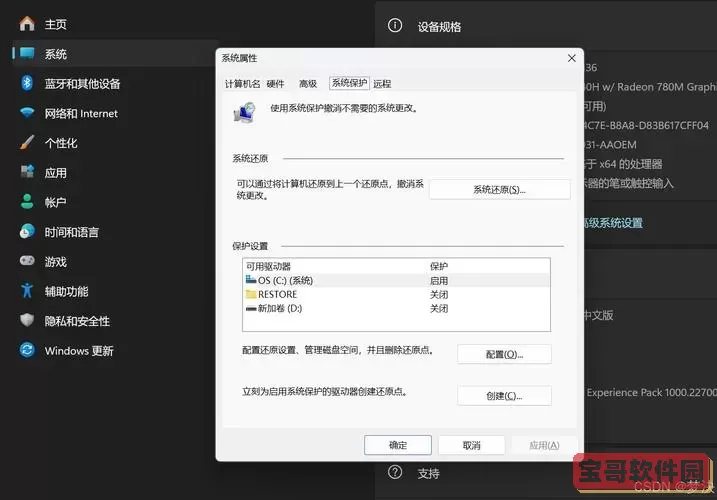Select the 新加卷 (D:) drive row

pos(396,308)
